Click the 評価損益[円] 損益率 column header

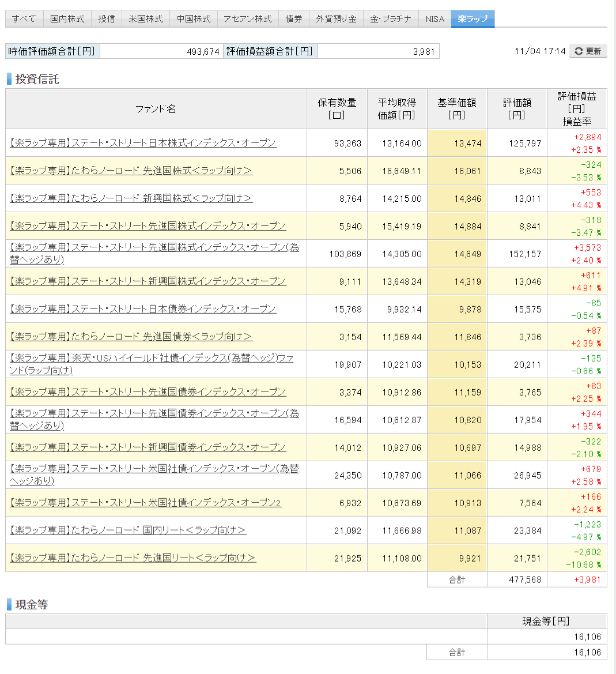point(577,109)
